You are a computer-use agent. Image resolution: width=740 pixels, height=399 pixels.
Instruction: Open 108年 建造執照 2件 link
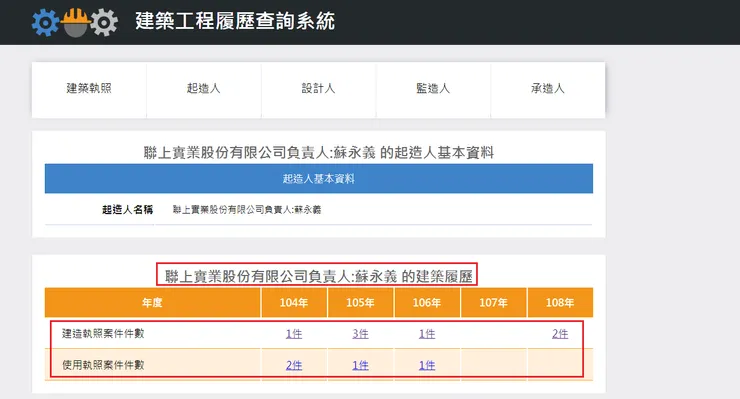(x=560, y=334)
